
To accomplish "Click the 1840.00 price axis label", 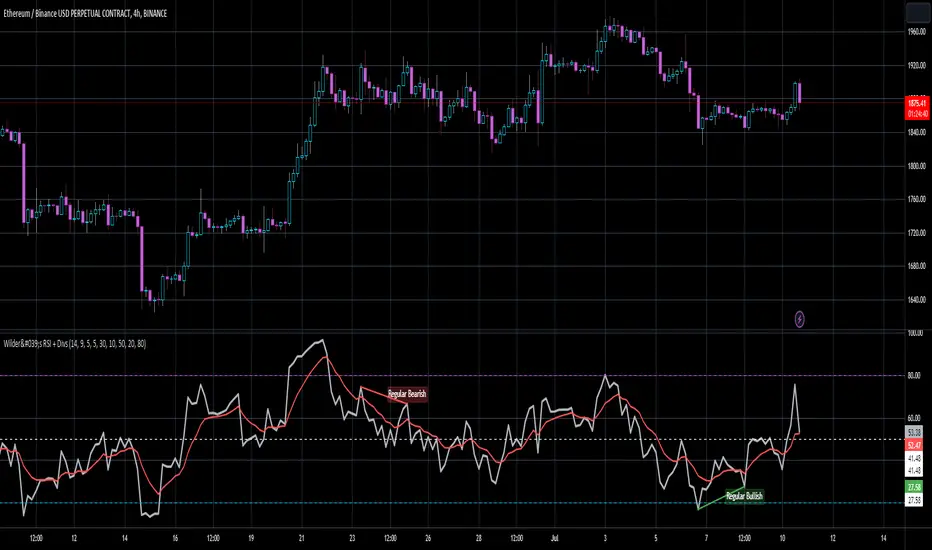I will click(917, 132).
